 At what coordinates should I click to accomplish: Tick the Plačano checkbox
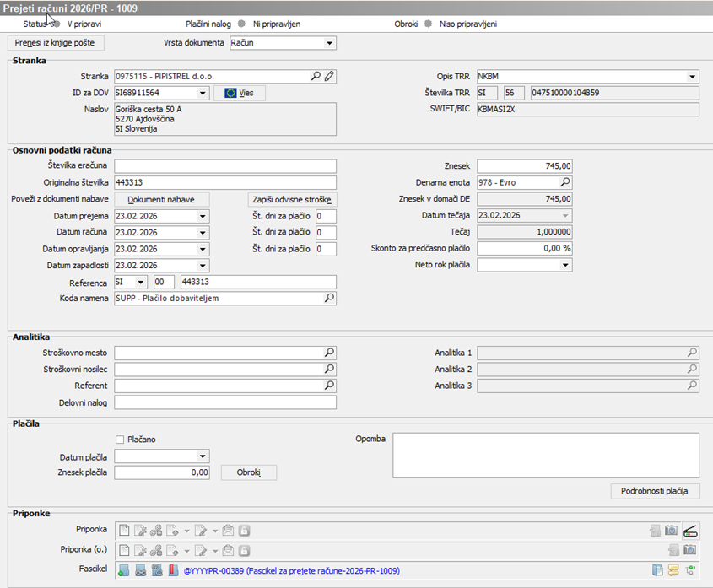click(x=120, y=440)
